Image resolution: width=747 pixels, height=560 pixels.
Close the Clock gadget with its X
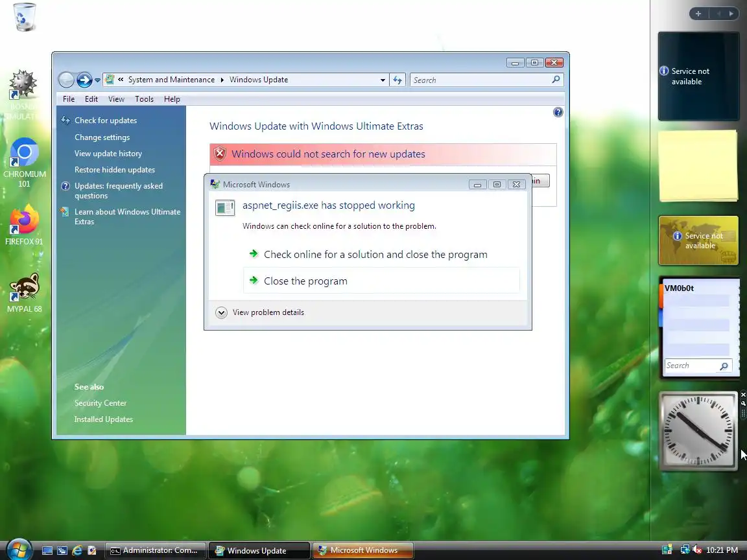743,395
